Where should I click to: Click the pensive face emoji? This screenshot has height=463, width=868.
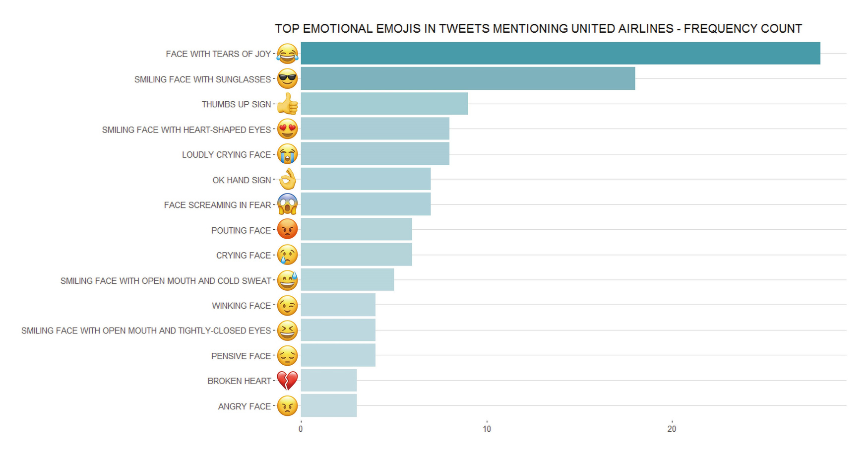[x=287, y=355]
